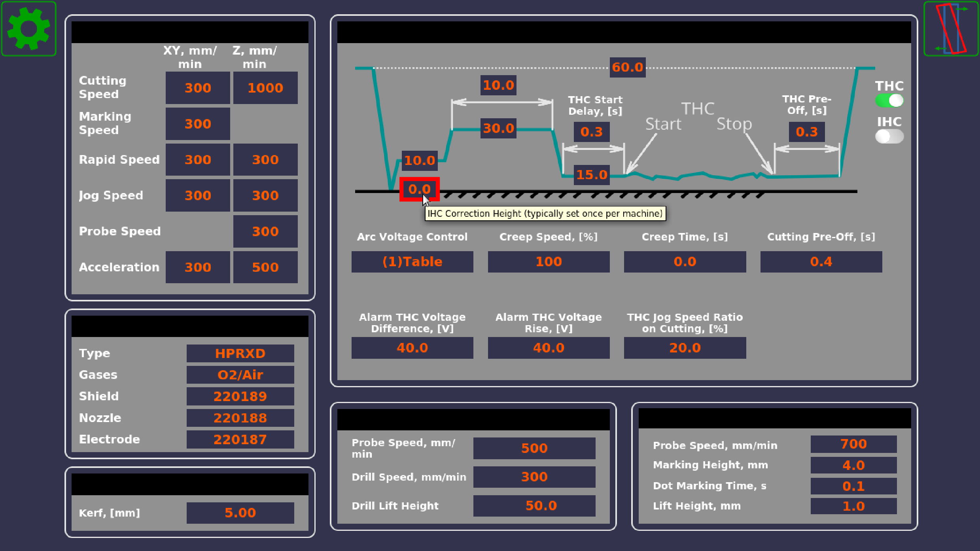Viewport: 980px width, 551px height.
Task: Edit the Cutting Speed XY value 300
Action: point(198,88)
